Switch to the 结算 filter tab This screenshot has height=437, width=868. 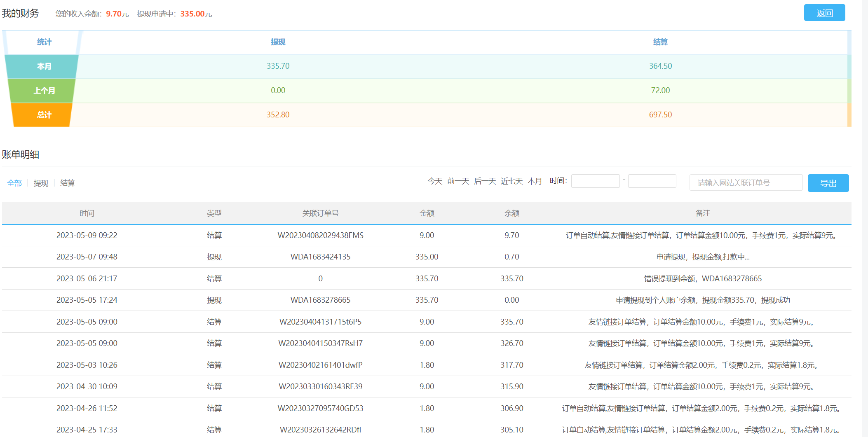pos(68,183)
